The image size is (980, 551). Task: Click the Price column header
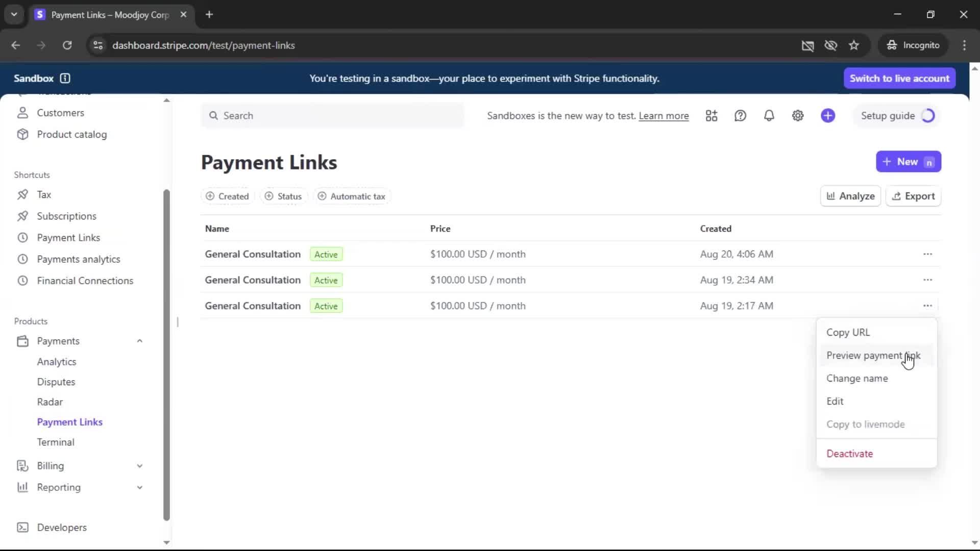(440, 229)
